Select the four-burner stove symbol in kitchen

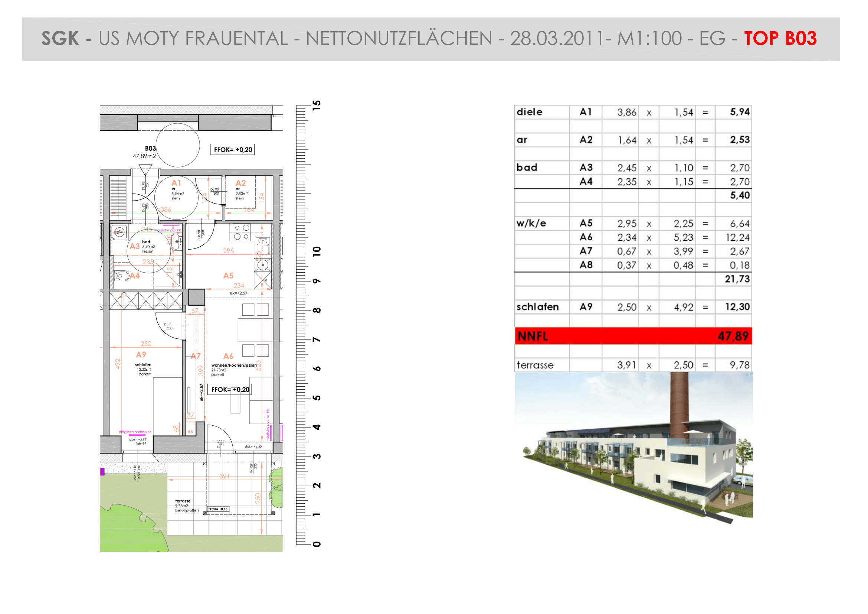click(241, 232)
